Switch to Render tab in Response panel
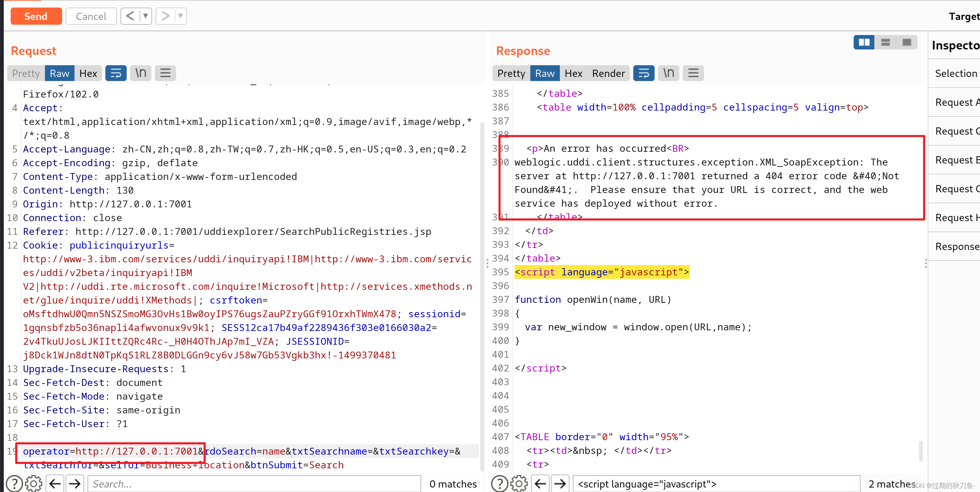 tap(607, 73)
